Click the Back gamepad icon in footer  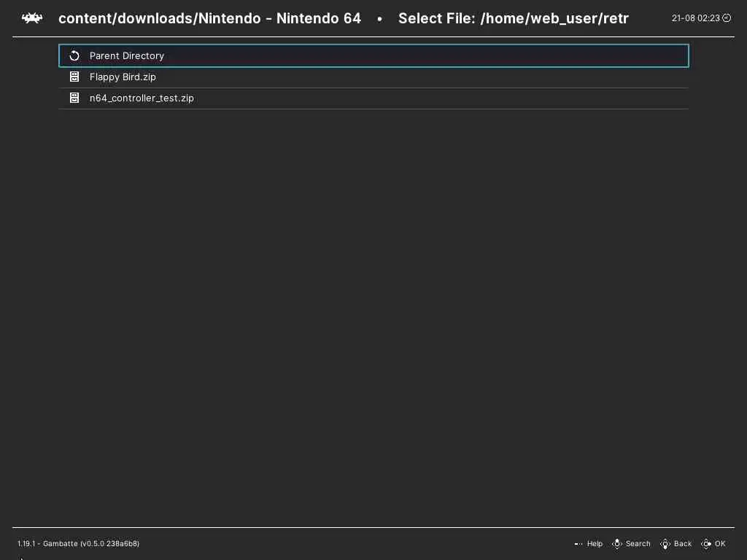[665, 543]
